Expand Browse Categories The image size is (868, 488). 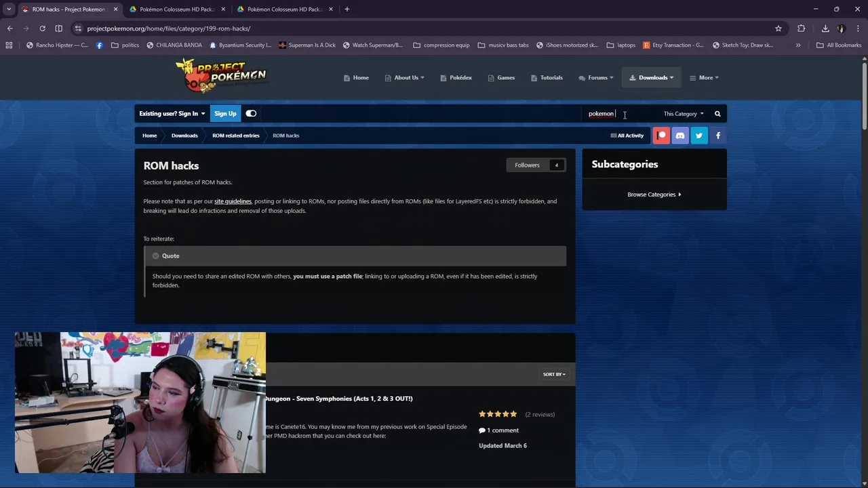[654, 195]
